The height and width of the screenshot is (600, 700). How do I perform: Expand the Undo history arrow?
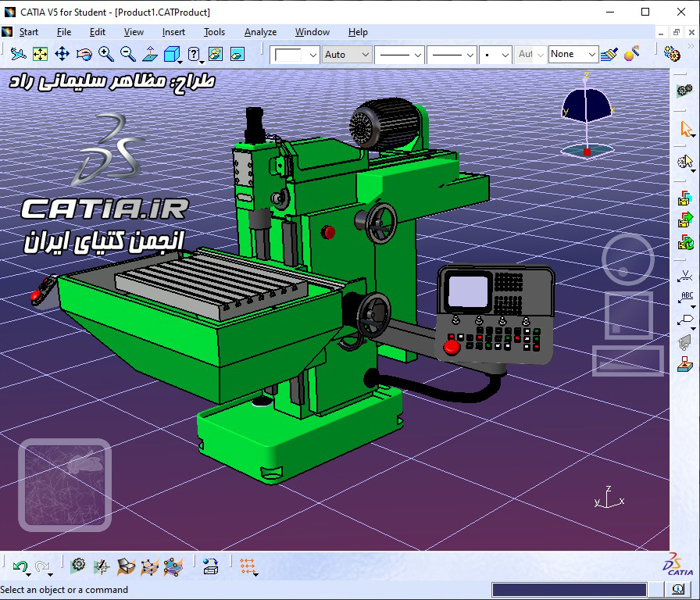tap(29, 574)
